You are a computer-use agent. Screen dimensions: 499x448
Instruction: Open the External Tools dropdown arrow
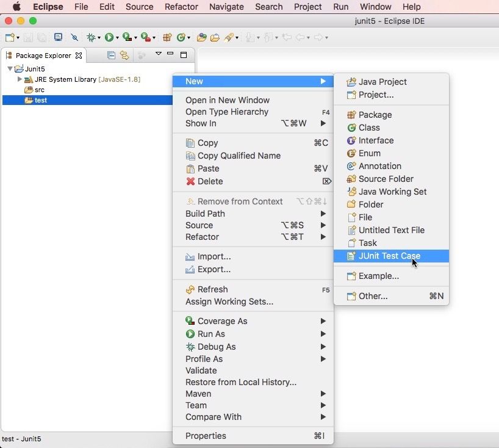[154, 38]
